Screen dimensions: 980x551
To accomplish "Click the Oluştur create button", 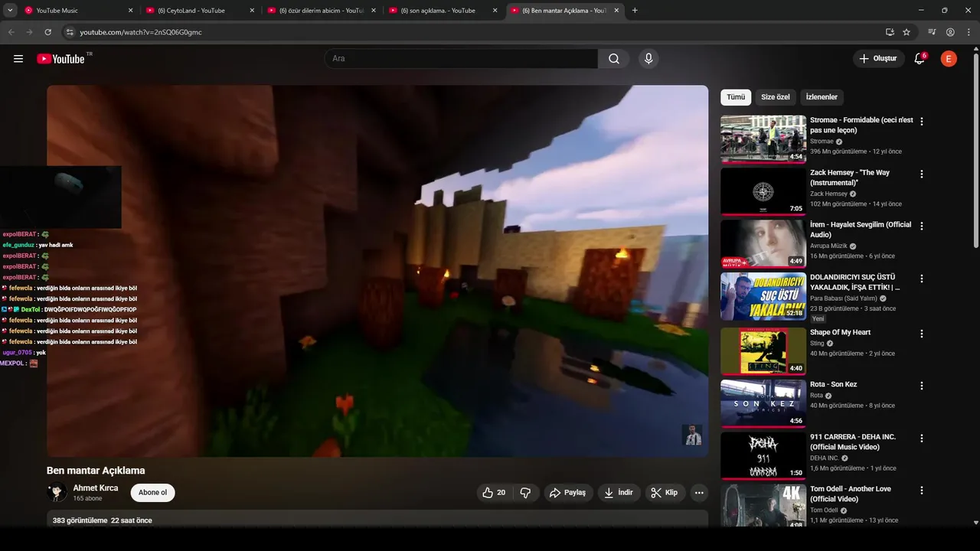I will (x=878, y=59).
